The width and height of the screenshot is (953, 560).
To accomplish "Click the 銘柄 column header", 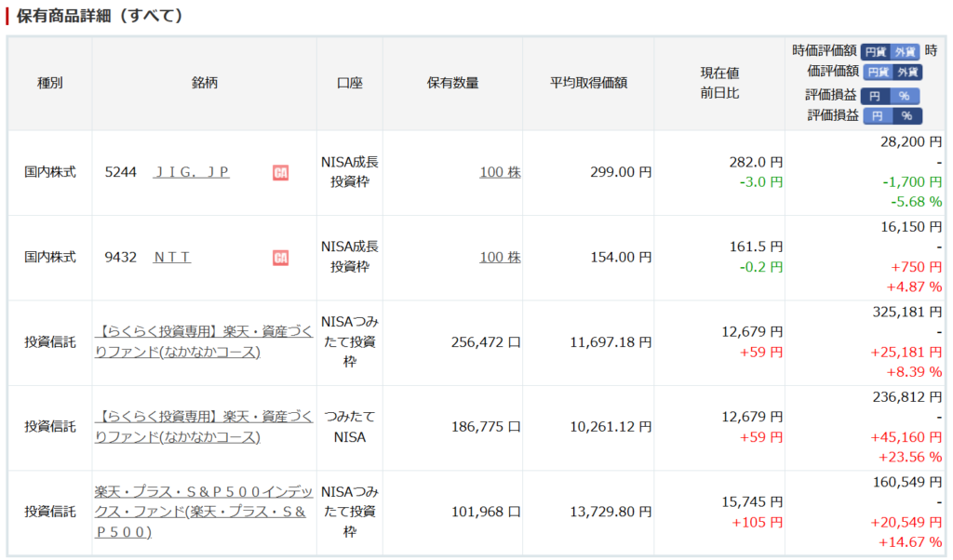I will pos(204,83).
